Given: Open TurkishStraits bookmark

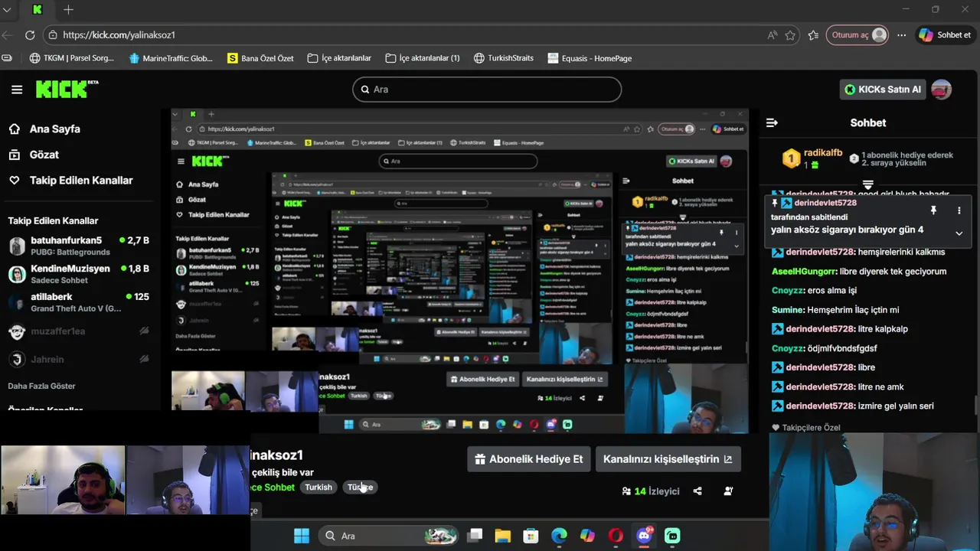Looking at the screenshot, I should pyautogui.click(x=504, y=58).
